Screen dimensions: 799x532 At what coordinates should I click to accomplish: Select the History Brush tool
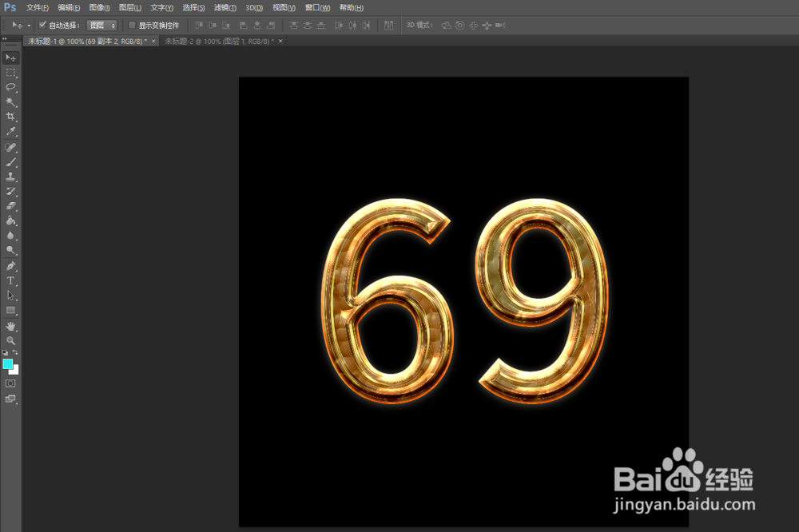(x=10, y=192)
